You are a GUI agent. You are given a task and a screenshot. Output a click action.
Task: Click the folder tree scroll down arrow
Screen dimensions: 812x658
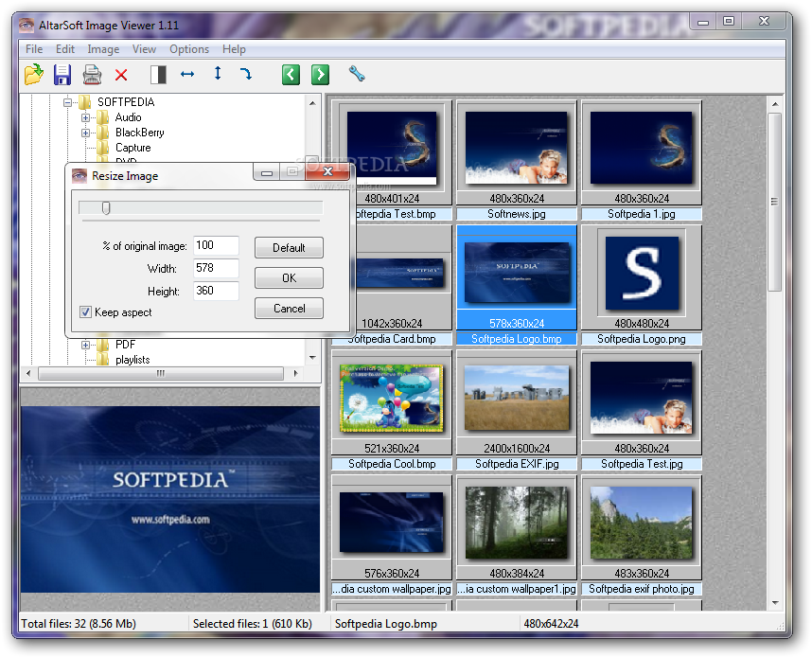pos(313,358)
